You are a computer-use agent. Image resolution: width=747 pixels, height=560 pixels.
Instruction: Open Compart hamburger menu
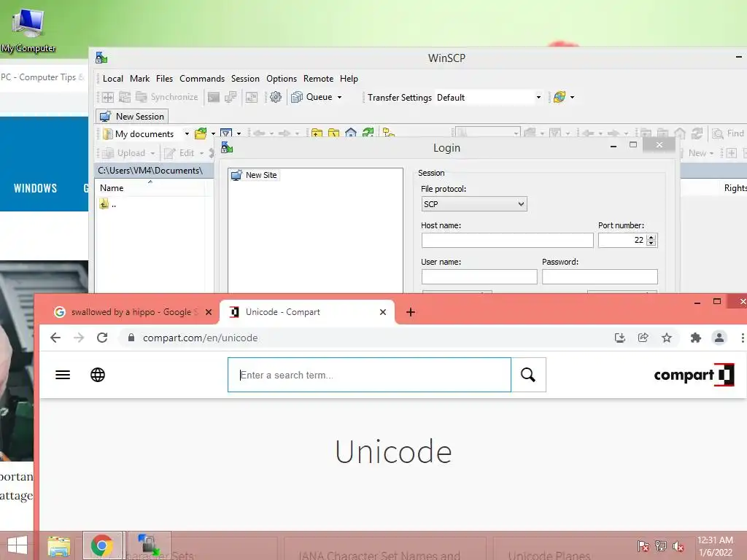[63, 375]
